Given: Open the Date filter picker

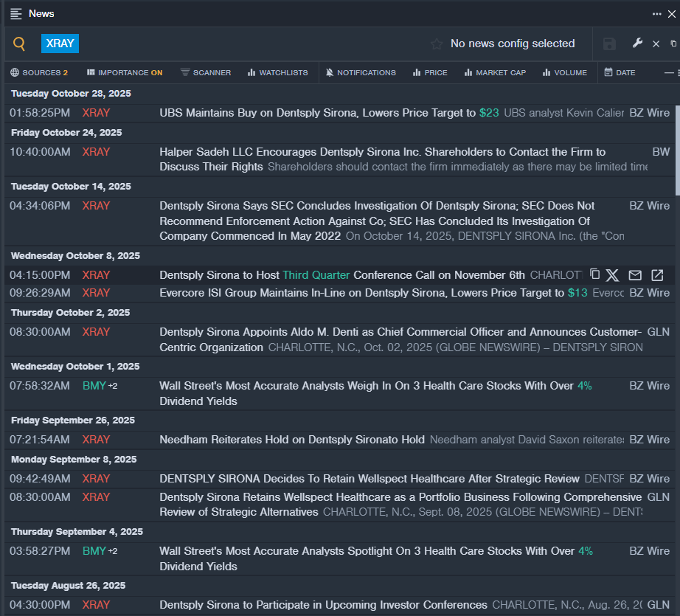Looking at the screenshot, I should coord(620,72).
